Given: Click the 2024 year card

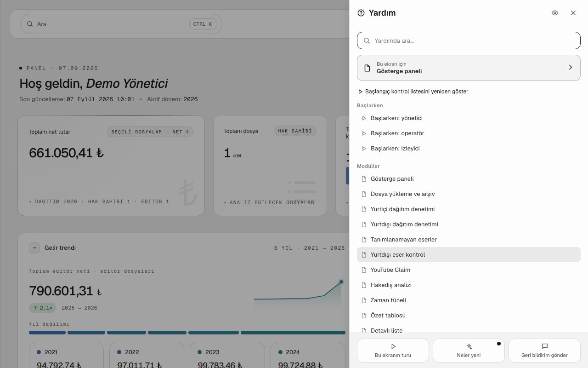Looking at the screenshot, I should point(308,355).
